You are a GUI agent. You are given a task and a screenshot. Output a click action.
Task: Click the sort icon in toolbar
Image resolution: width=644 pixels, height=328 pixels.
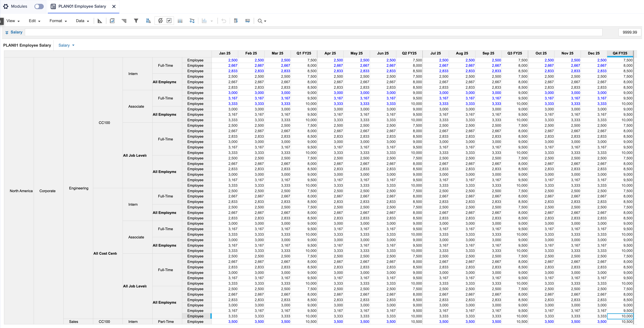148,21
